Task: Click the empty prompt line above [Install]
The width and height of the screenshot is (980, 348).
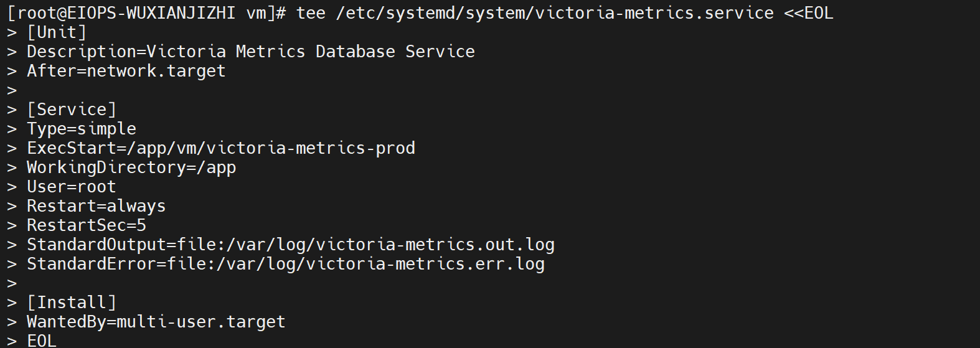Action: point(12,283)
